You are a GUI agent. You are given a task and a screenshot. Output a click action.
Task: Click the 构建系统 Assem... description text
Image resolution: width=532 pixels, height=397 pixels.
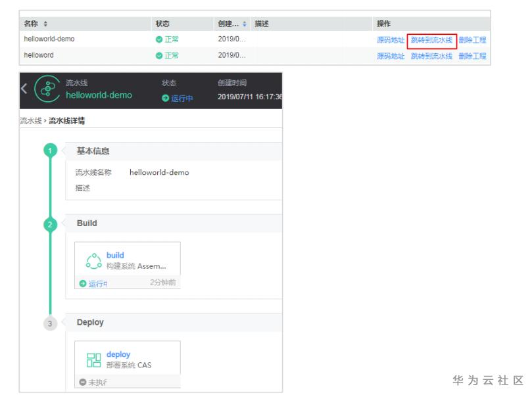[x=136, y=266]
